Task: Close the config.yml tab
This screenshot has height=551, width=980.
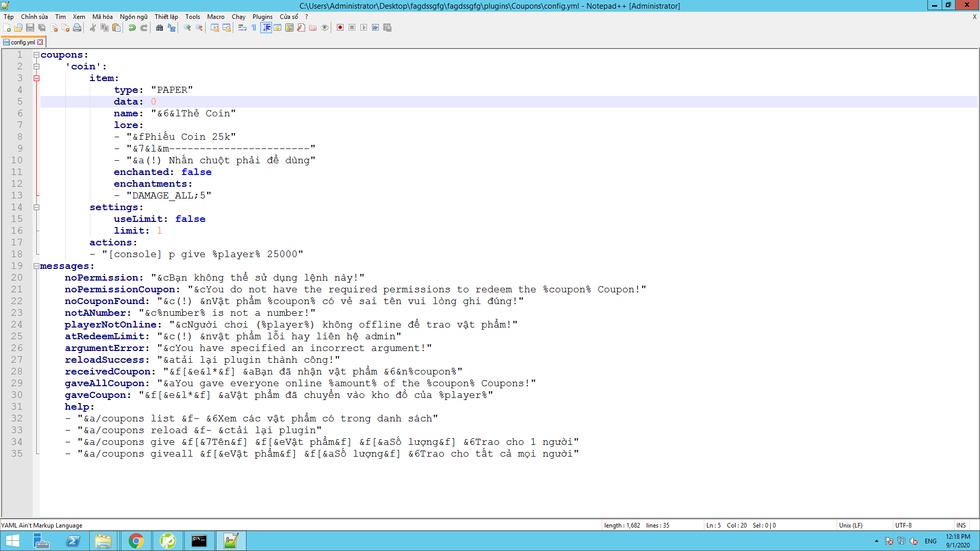Action: (40, 42)
